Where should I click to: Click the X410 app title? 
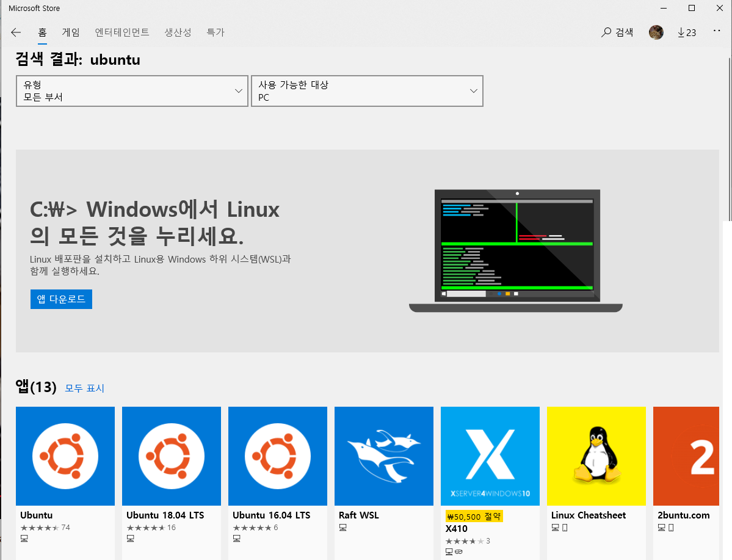tap(457, 529)
